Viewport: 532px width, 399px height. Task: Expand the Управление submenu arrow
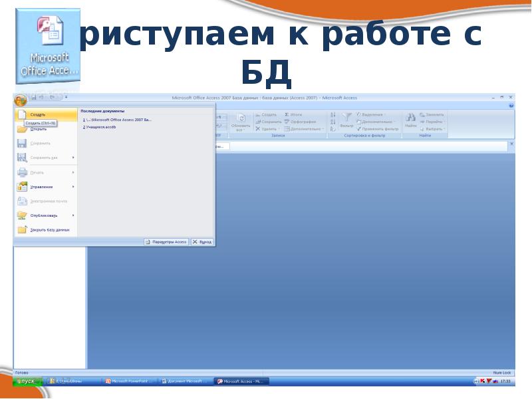click(73, 187)
